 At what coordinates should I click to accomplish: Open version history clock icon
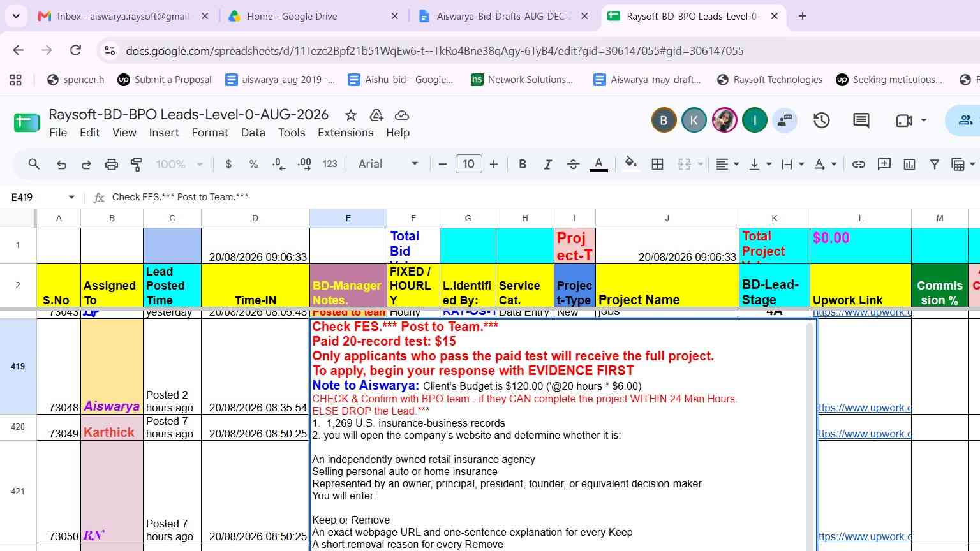[821, 120]
